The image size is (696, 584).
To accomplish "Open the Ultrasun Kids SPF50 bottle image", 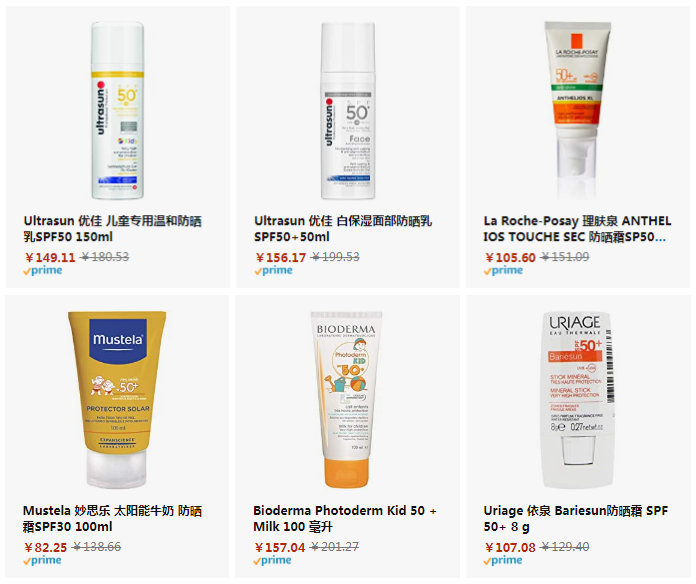I will (x=118, y=110).
